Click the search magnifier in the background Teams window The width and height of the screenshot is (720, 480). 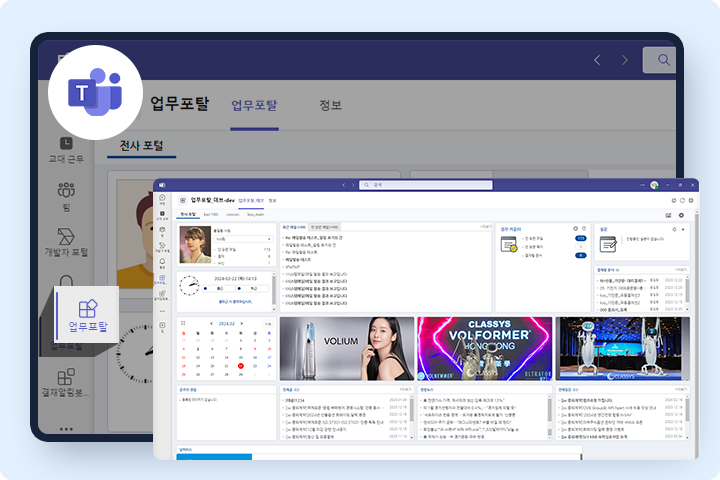[663, 60]
